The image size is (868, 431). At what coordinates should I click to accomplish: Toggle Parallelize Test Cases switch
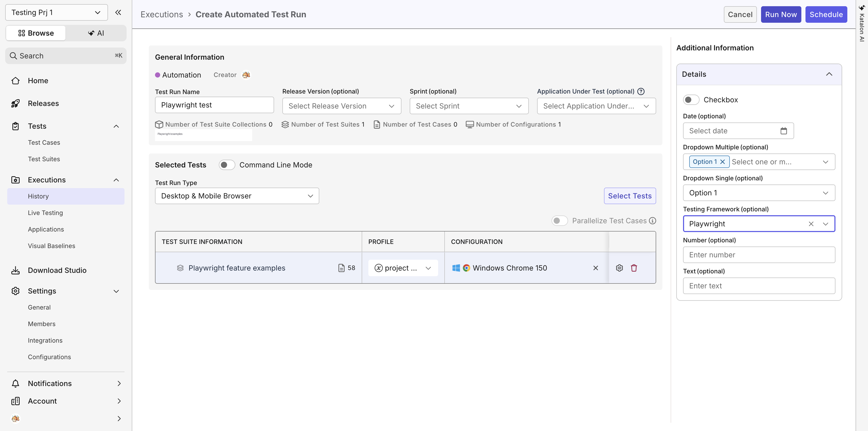[559, 221]
